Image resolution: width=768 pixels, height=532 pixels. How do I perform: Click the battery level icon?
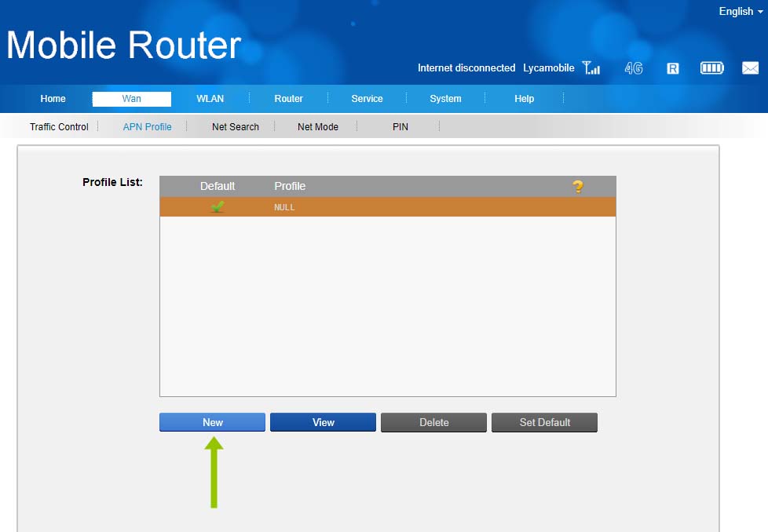pos(711,68)
